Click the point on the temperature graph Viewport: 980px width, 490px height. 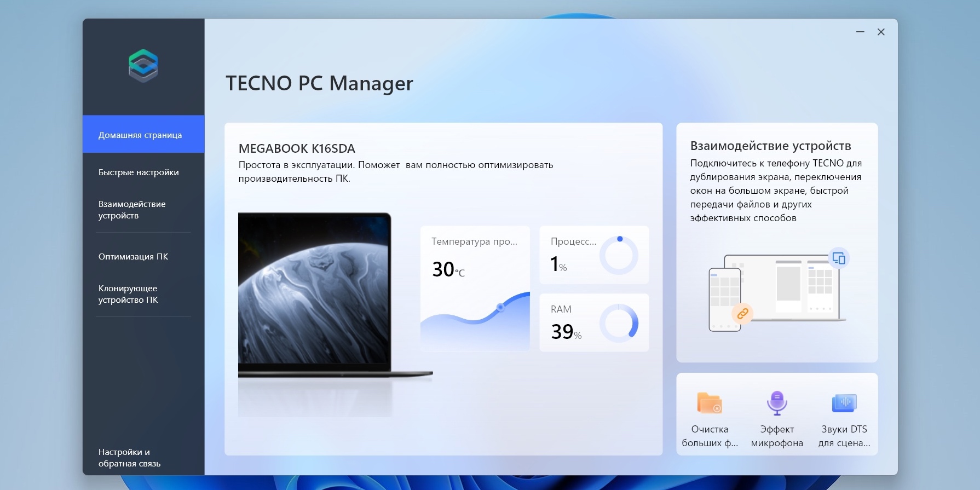pyautogui.click(x=500, y=307)
